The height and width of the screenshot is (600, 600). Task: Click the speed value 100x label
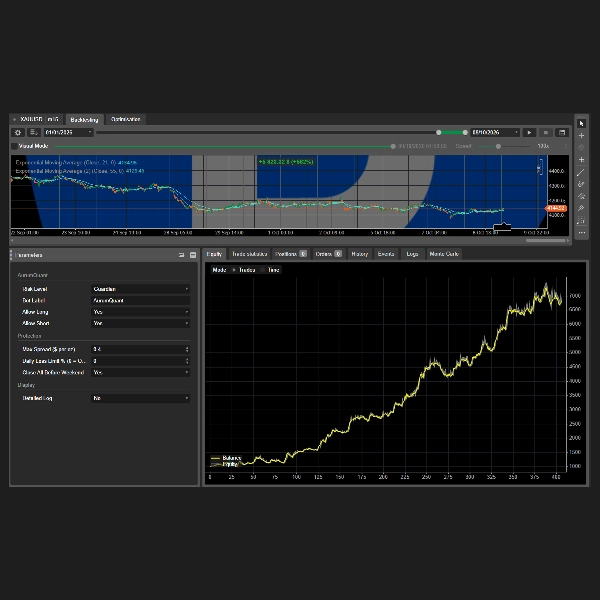tap(543, 146)
